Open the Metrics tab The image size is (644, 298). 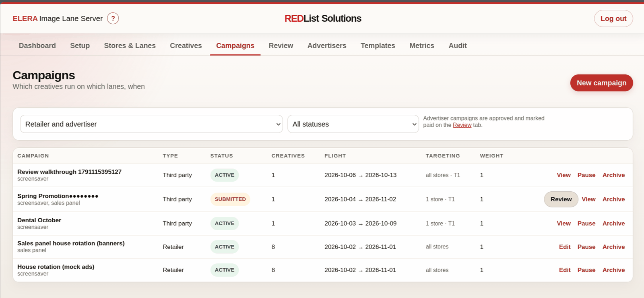[422, 46]
